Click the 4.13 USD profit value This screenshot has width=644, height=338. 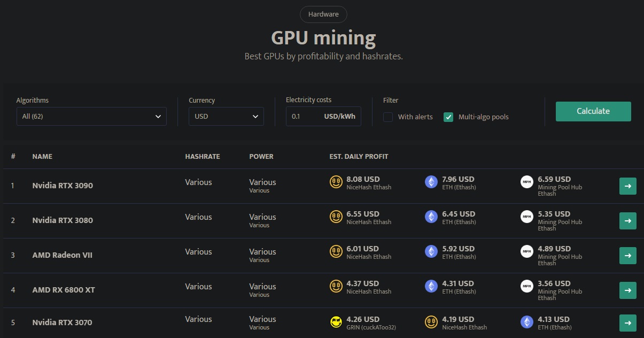554,319
